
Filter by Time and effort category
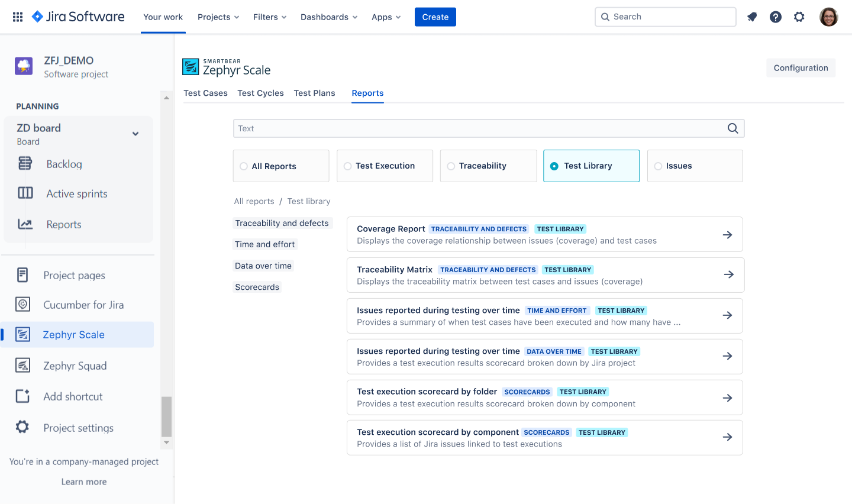tap(264, 244)
